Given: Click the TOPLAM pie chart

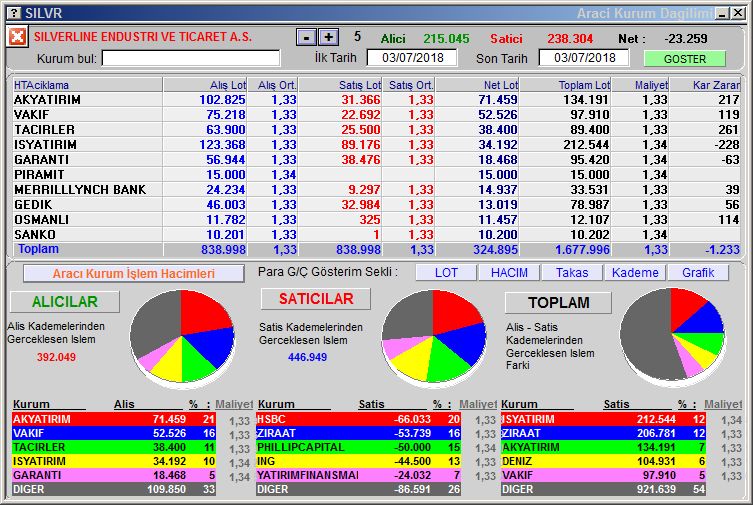Looking at the screenshot, I should (673, 336).
